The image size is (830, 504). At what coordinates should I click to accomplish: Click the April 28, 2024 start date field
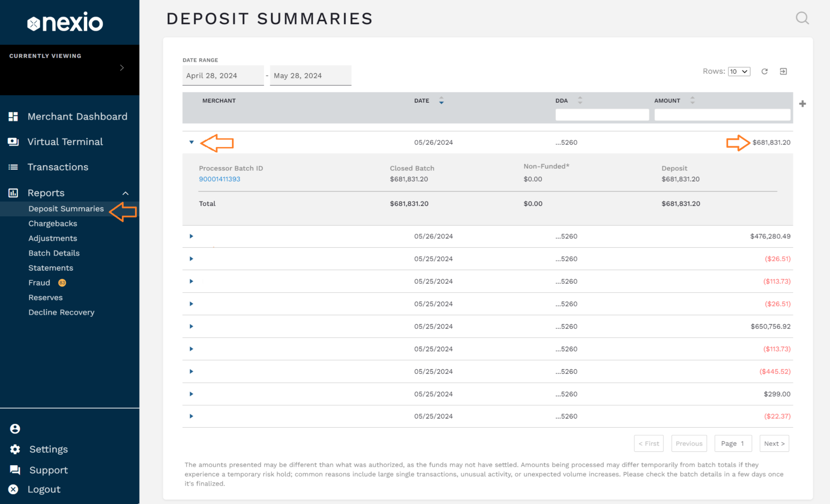pos(223,75)
